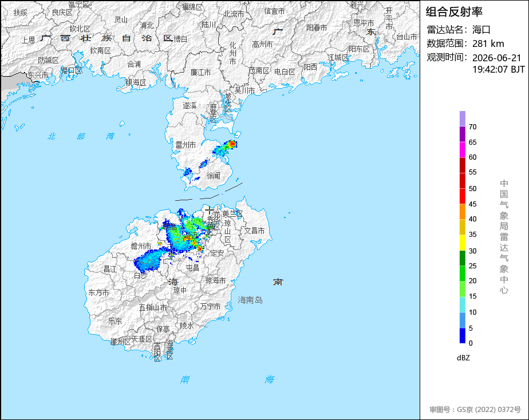Screen dimensions: 529x420
Task: Click the 审图号 GS京 (2022) 0372号 text
Action: coord(475,410)
